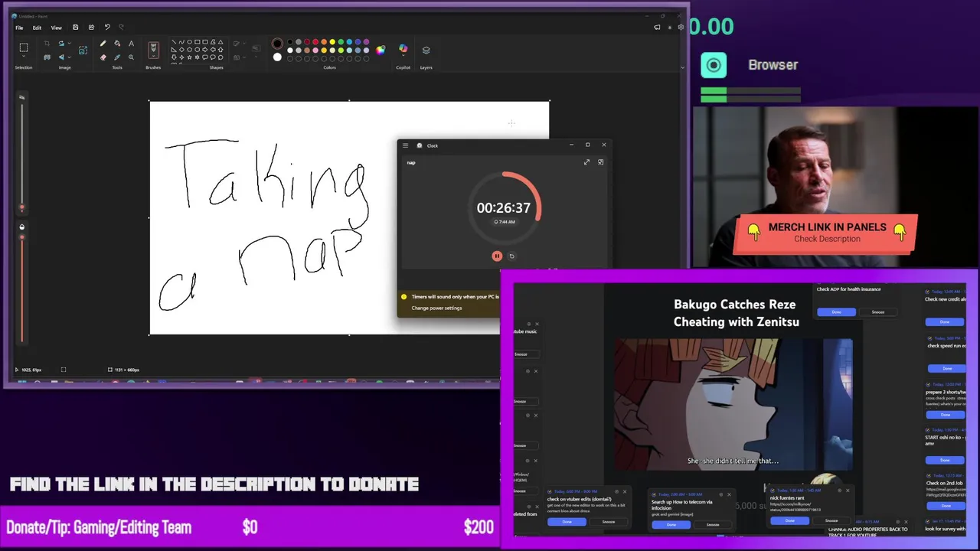Pause the nap timer

[497, 256]
